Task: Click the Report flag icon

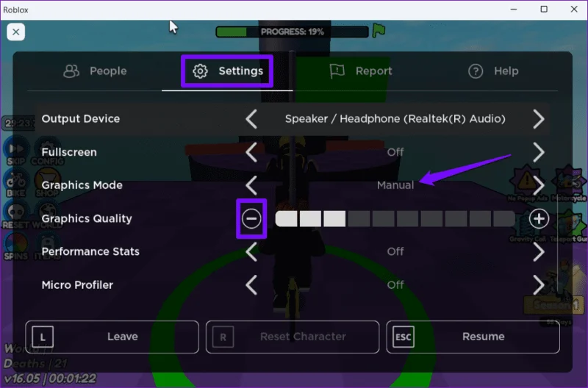Action: click(337, 71)
